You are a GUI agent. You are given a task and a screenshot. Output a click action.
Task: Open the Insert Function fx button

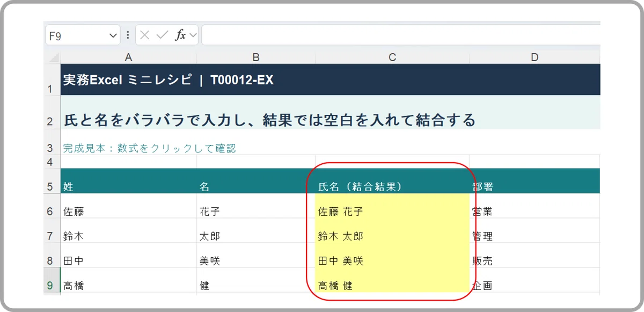click(x=180, y=35)
